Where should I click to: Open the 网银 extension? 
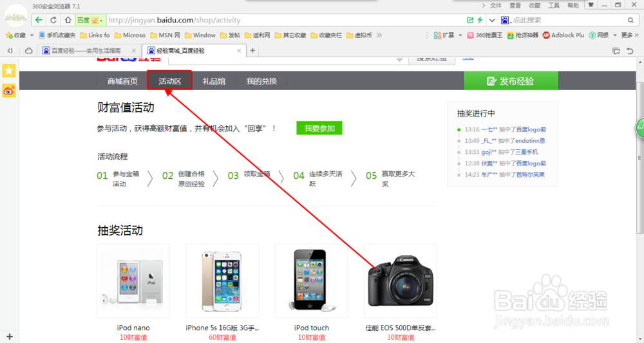point(599,35)
